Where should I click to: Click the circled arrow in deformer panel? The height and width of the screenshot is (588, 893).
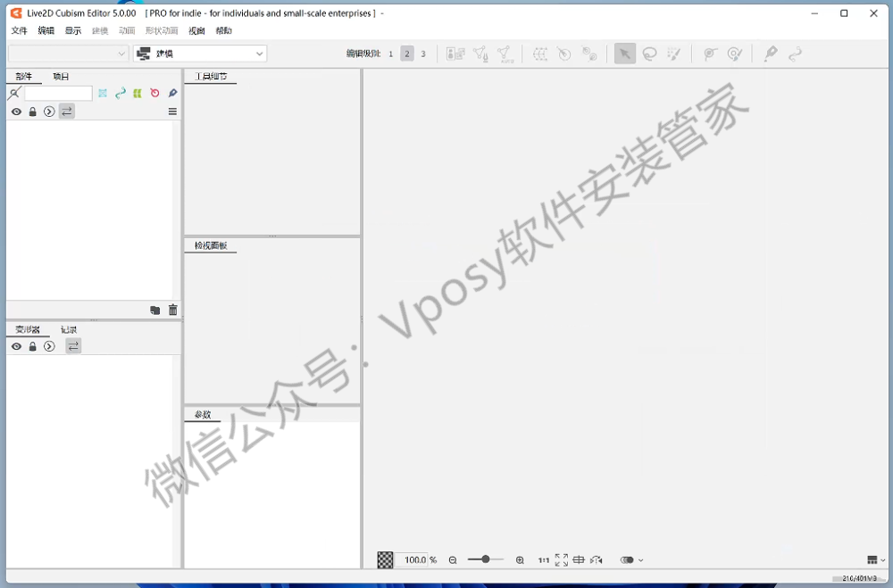49,346
